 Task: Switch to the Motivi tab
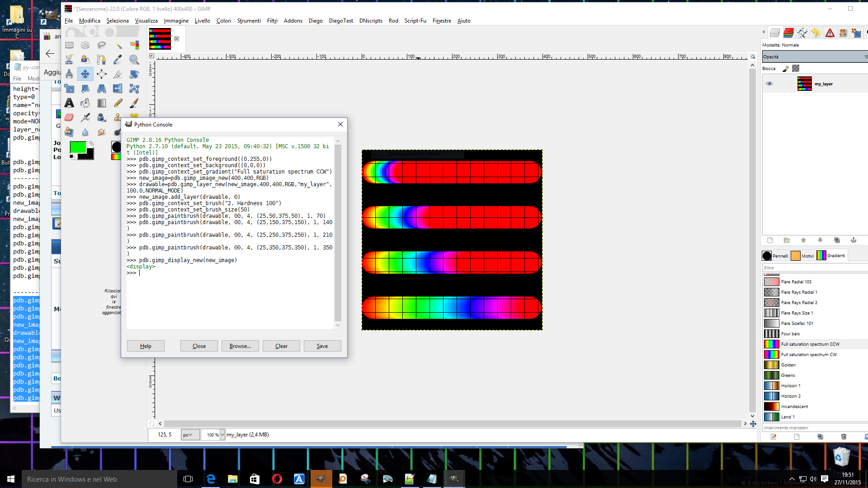(802, 256)
